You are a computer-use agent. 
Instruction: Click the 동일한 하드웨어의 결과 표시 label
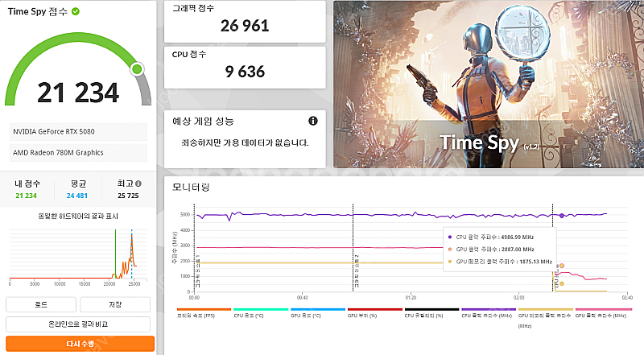click(78, 216)
